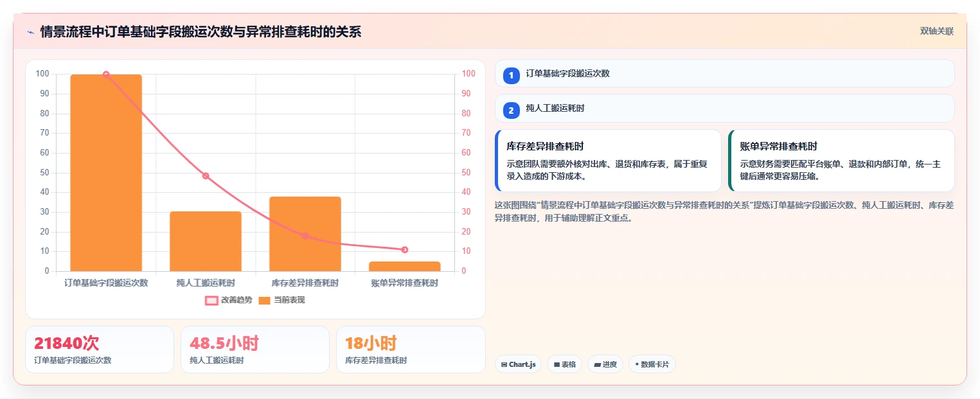This screenshot has width=980, height=399.
Task: Click the 48.5小时 stat value
Action: (x=224, y=343)
